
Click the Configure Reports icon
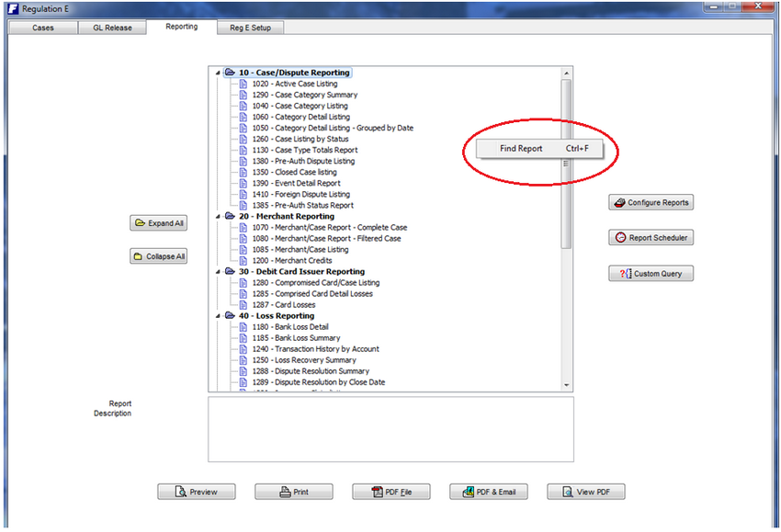click(620, 203)
